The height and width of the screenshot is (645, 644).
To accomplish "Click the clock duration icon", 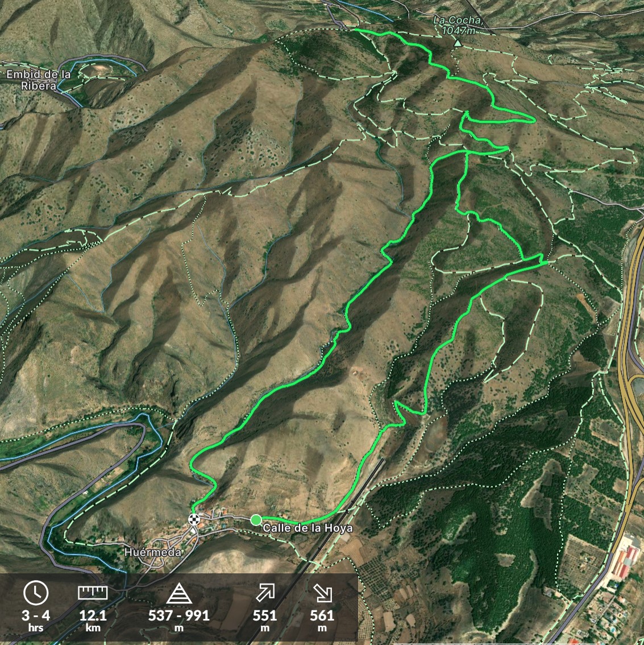I will (x=36, y=593).
